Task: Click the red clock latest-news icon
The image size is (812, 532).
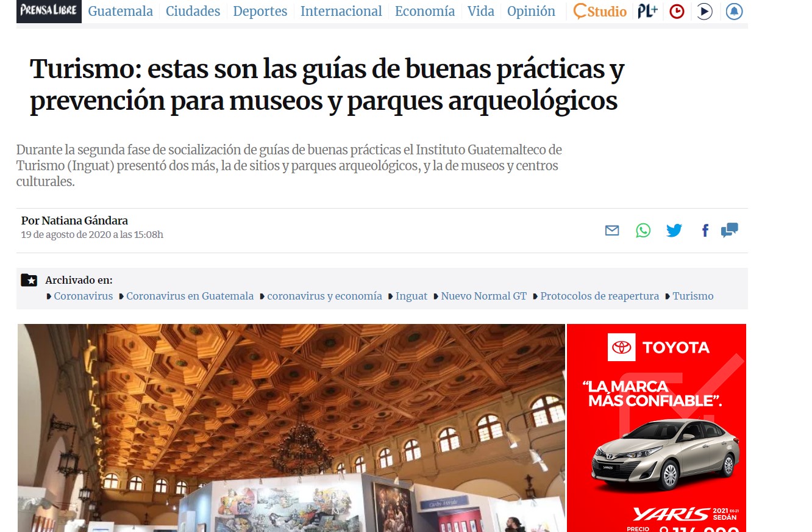Action: click(677, 12)
